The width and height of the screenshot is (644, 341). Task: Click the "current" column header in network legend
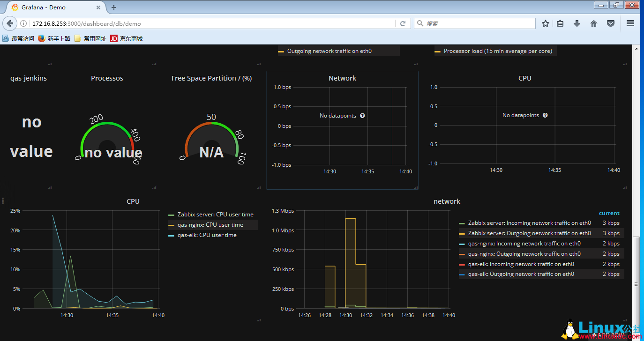click(x=609, y=213)
